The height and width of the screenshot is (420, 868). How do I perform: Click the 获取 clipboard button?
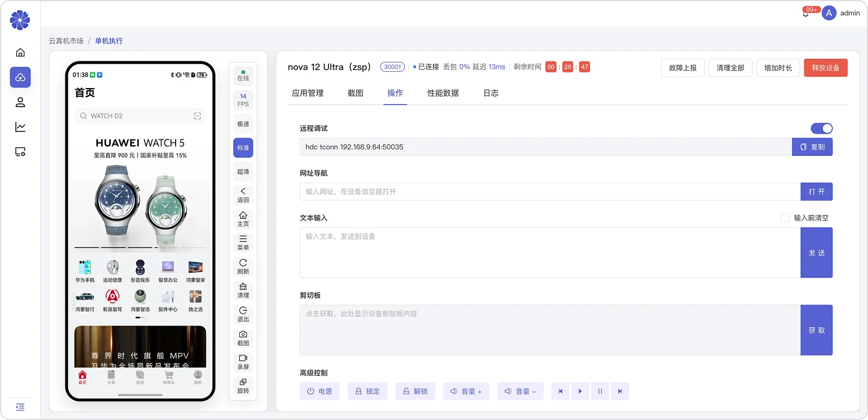(x=816, y=330)
